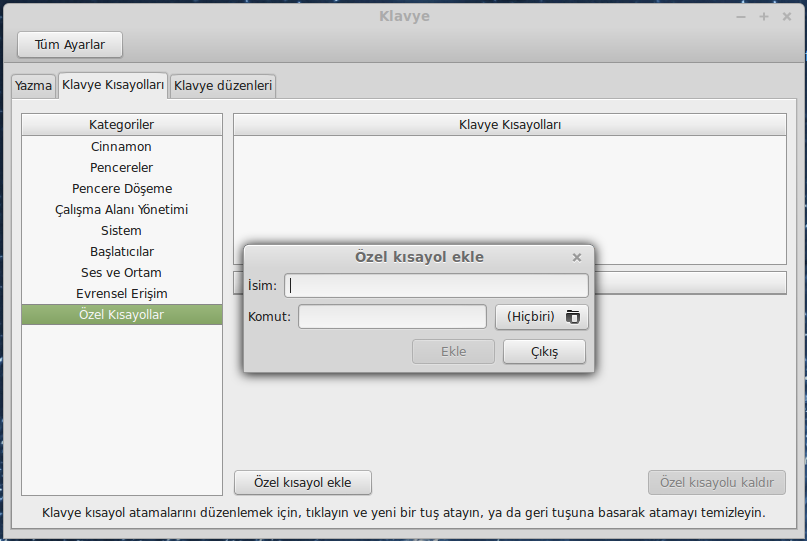The height and width of the screenshot is (541, 807).
Task: Choose Ses ve Ortam category
Action: tap(121, 273)
